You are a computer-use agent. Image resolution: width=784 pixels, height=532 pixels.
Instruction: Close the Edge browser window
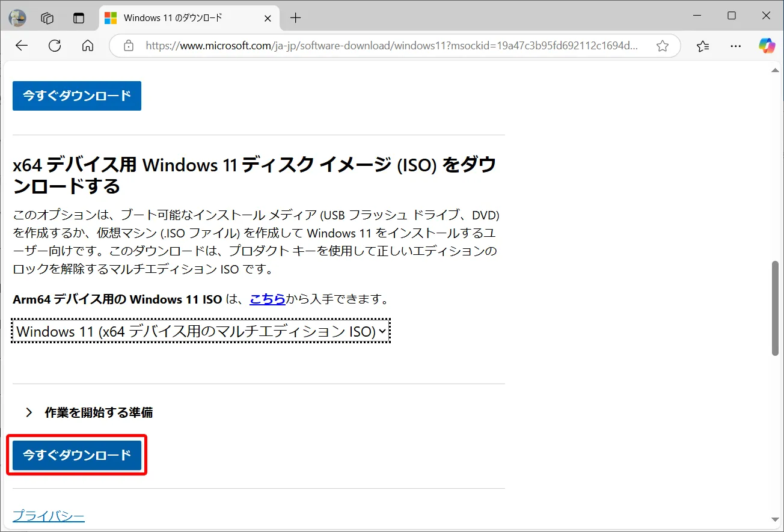pos(767,16)
